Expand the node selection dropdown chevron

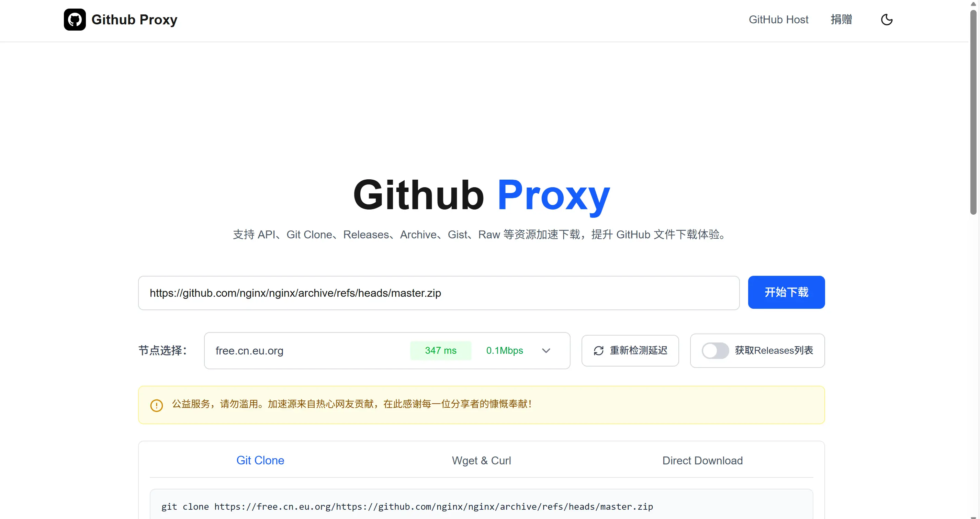click(546, 350)
